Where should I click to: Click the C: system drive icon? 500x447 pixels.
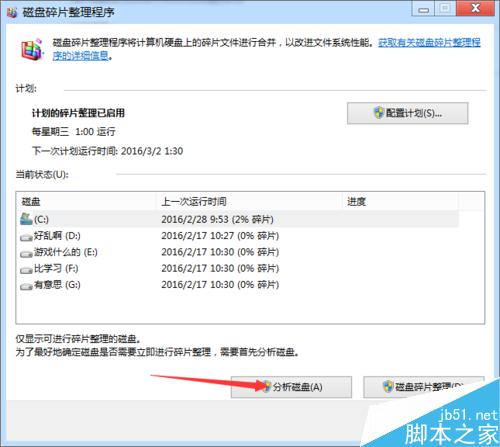coord(26,219)
